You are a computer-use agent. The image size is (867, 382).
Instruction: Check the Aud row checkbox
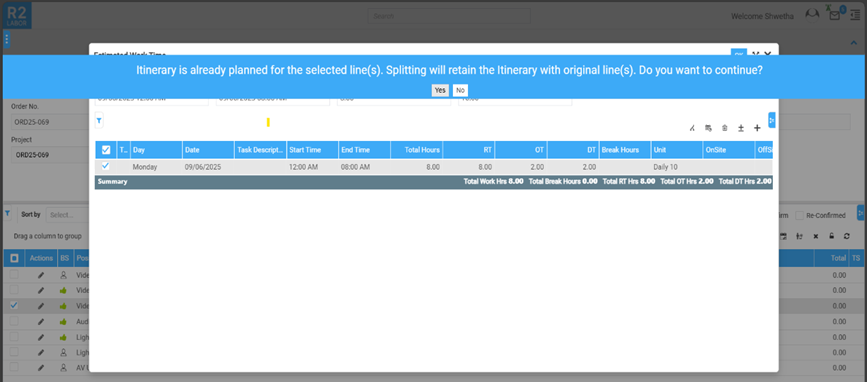14,321
